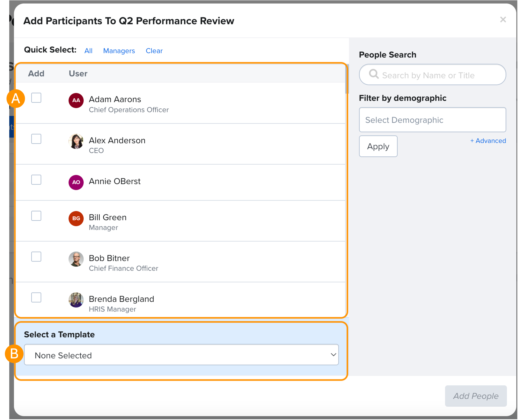Quick select All participants
This screenshot has width=518, height=420.
pyautogui.click(x=88, y=51)
